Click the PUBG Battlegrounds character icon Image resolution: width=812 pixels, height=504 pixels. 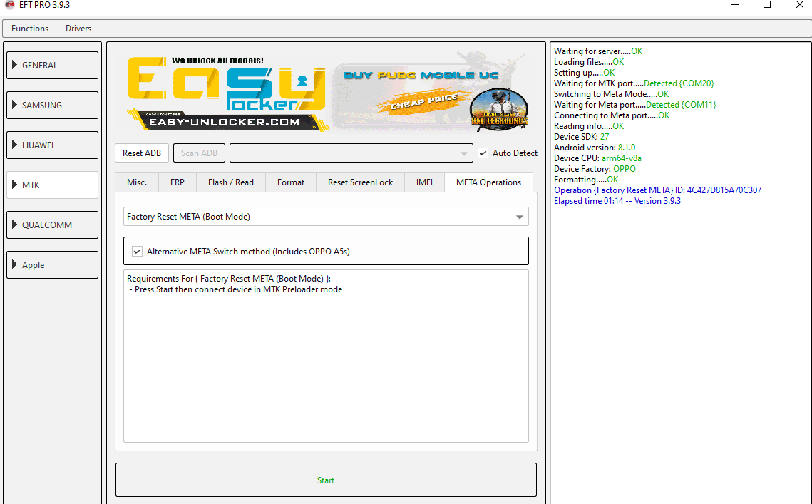499,109
